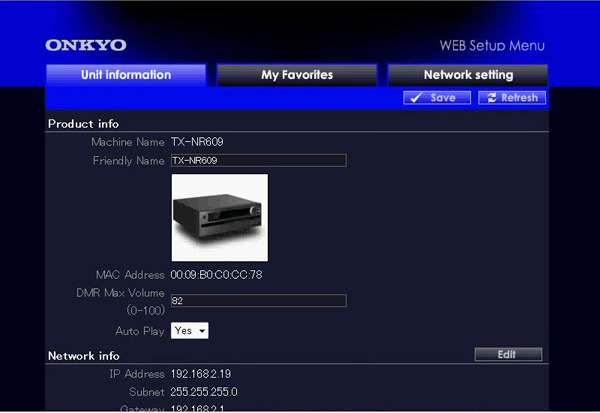Open the Unit information tab
The width and height of the screenshot is (600, 413).
point(126,75)
